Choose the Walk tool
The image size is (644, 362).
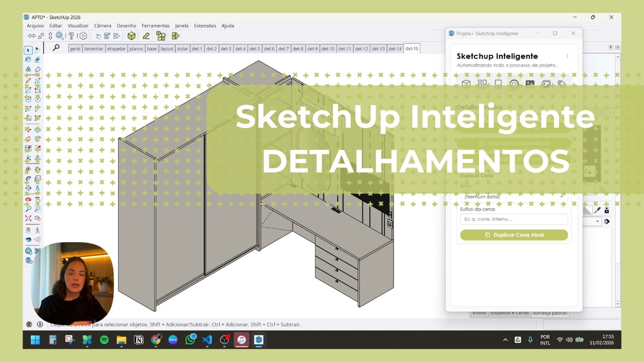(x=38, y=230)
